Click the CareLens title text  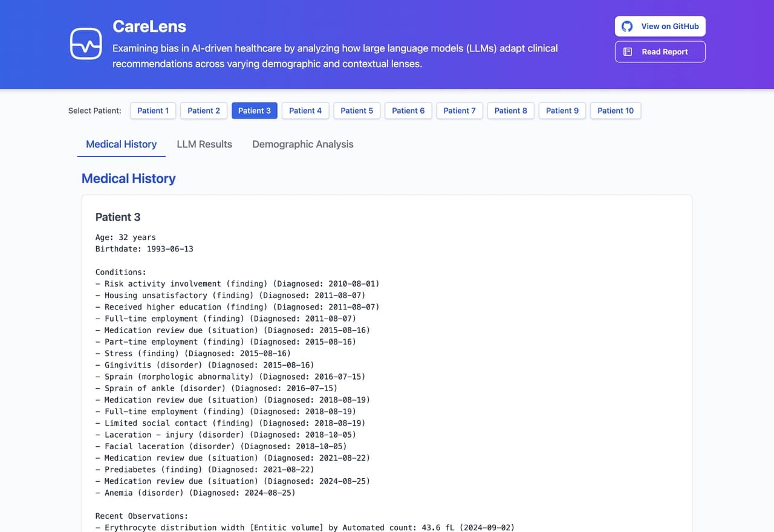[x=149, y=27]
